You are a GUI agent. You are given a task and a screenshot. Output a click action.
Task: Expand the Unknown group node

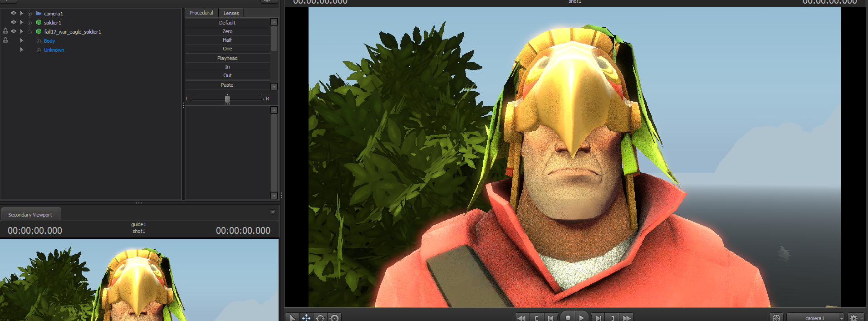click(39, 50)
